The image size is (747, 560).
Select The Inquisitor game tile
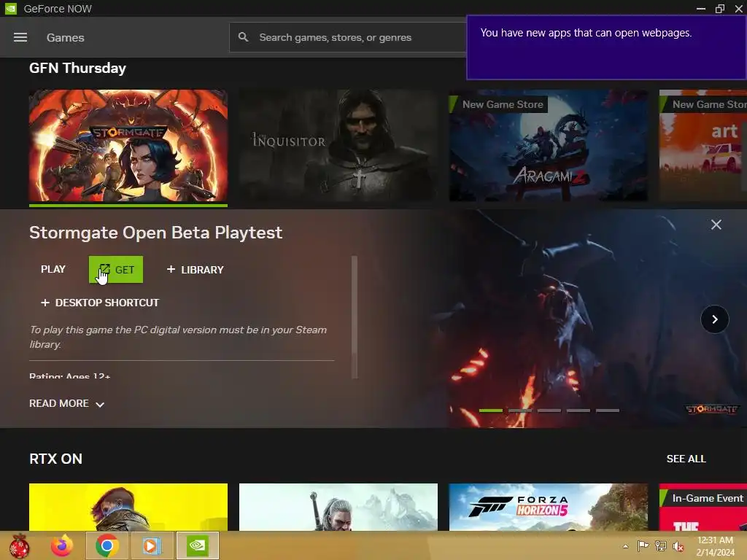[x=338, y=146]
